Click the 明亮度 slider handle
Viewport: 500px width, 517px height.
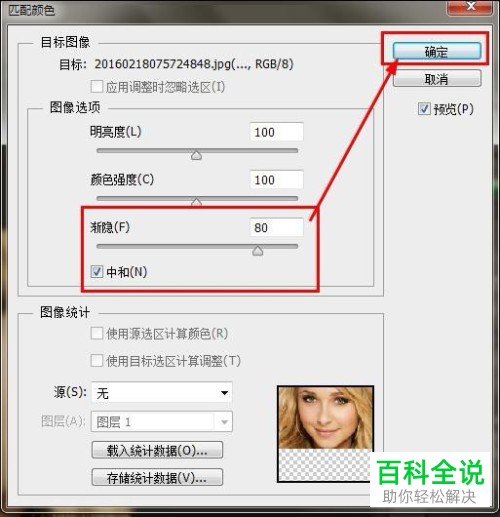(196, 155)
